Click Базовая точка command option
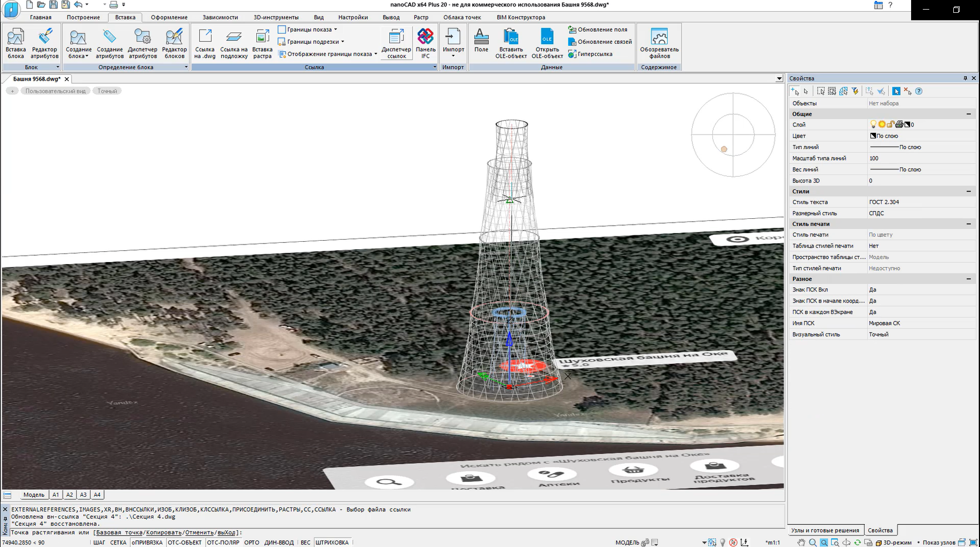This screenshot has width=980, height=547. pyautogui.click(x=119, y=533)
